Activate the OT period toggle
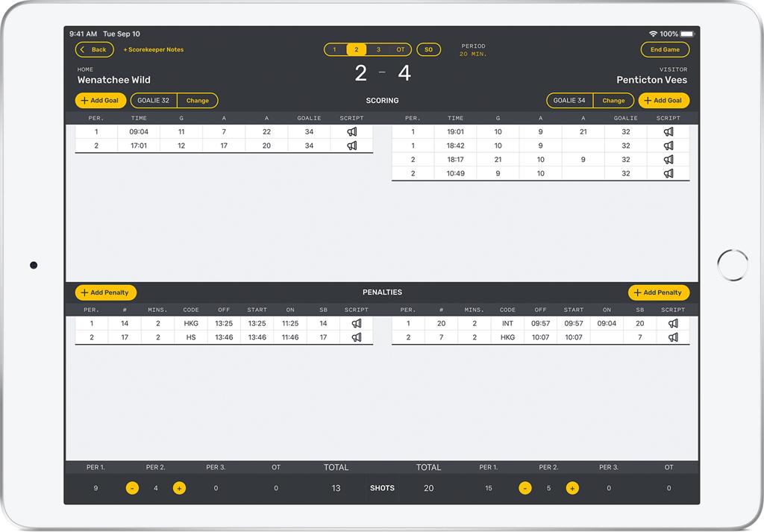764x532 pixels. pyautogui.click(x=401, y=49)
